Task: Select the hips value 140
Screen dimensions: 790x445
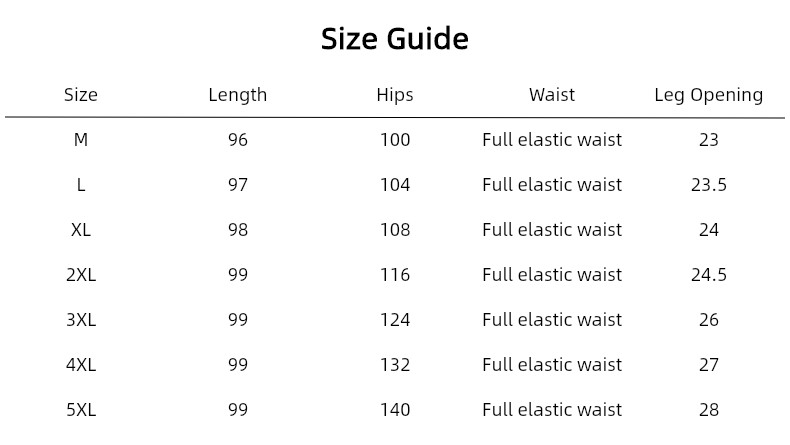Action: click(394, 410)
